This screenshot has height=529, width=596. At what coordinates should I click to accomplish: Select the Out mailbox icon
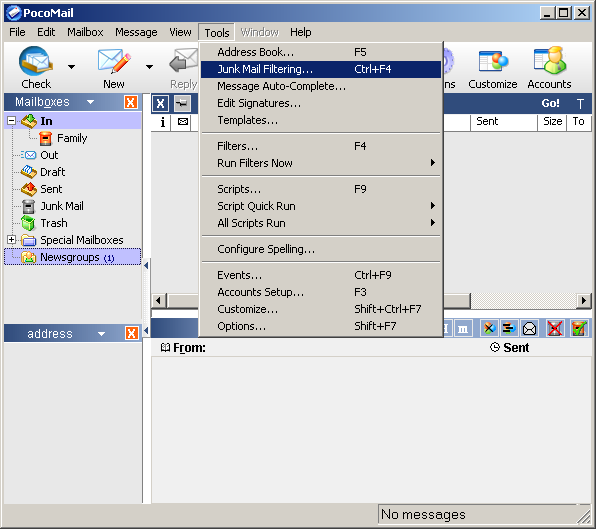29,155
